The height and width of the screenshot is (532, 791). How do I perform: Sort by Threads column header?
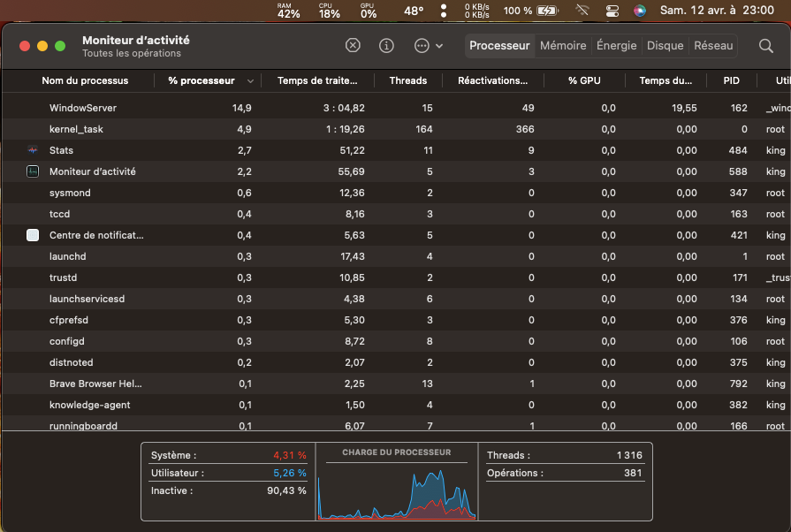click(407, 80)
